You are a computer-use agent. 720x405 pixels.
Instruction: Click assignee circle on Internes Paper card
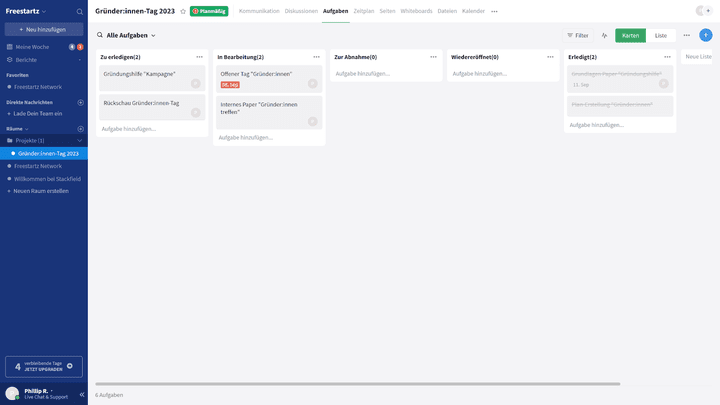click(x=313, y=121)
